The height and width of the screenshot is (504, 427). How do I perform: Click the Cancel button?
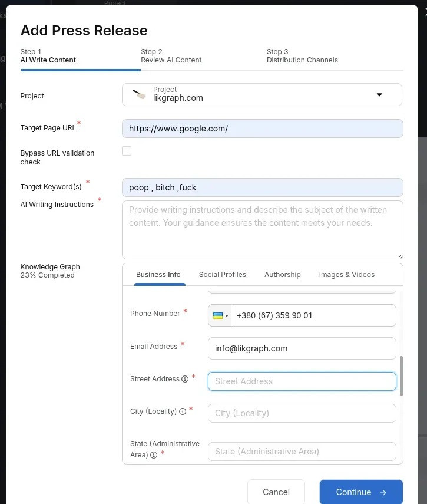(276, 492)
